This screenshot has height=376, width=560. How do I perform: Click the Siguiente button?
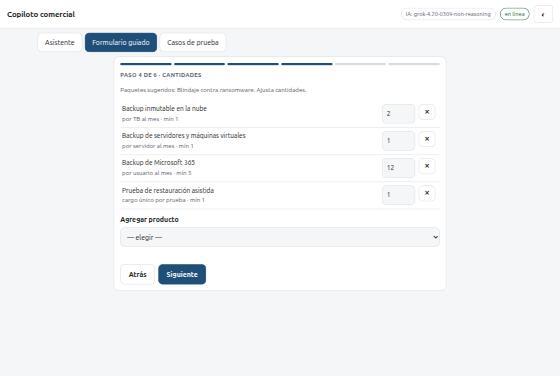[x=182, y=274]
